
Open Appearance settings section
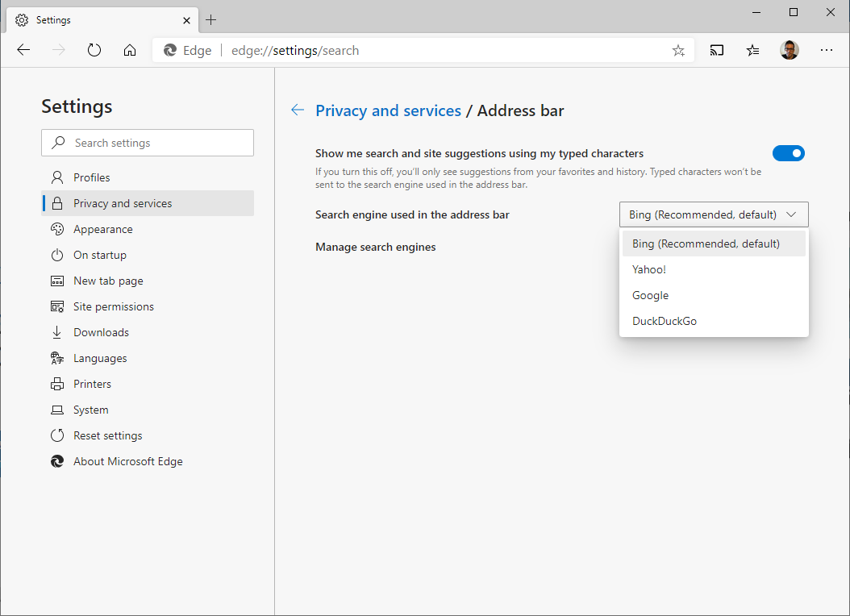click(148, 229)
